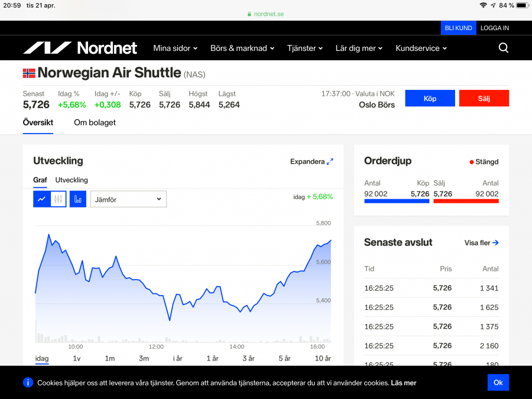
Task: Toggle the volume bars icon
Action: click(x=78, y=199)
